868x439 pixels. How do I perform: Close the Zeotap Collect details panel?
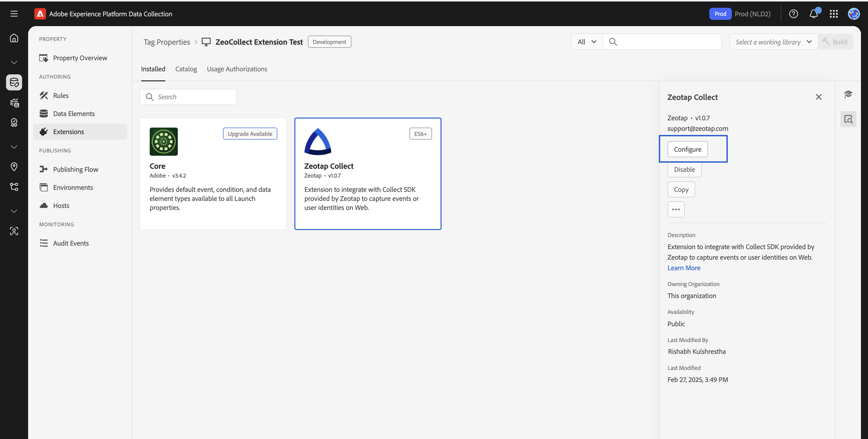[818, 97]
